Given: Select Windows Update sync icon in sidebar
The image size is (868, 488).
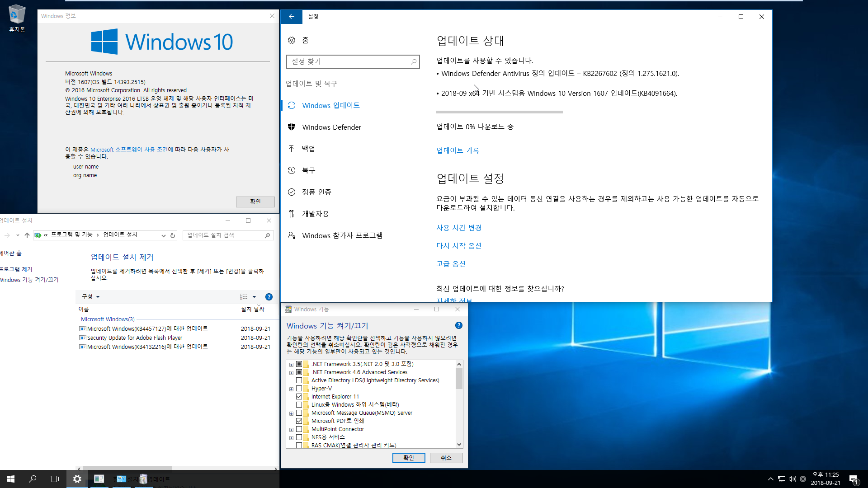Looking at the screenshot, I should pyautogui.click(x=292, y=105).
